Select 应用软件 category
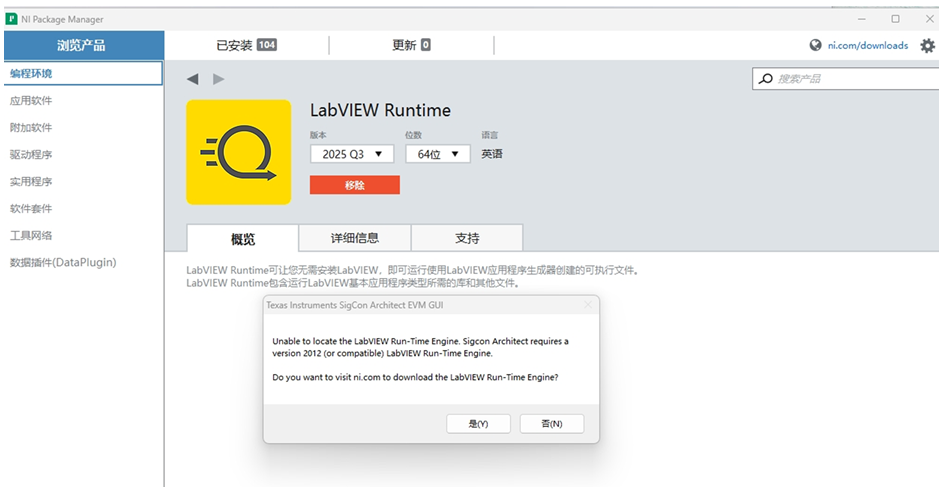This screenshot has height=487, width=945. pos(31,101)
